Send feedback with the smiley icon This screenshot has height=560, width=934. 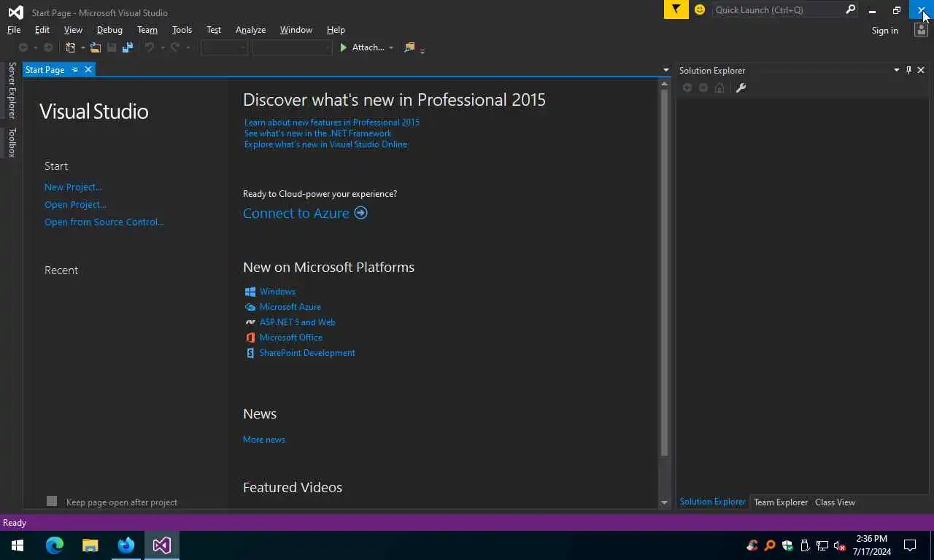(x=700, y=9)
